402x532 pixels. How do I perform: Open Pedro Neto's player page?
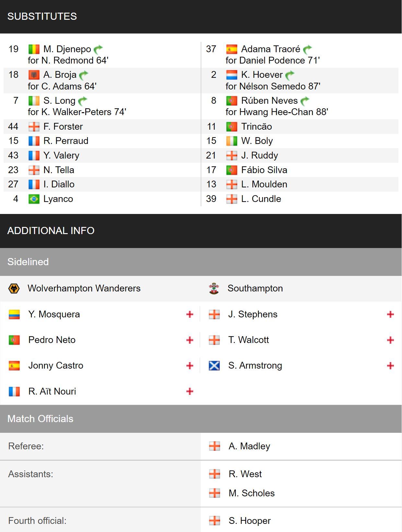coord(52,340)
